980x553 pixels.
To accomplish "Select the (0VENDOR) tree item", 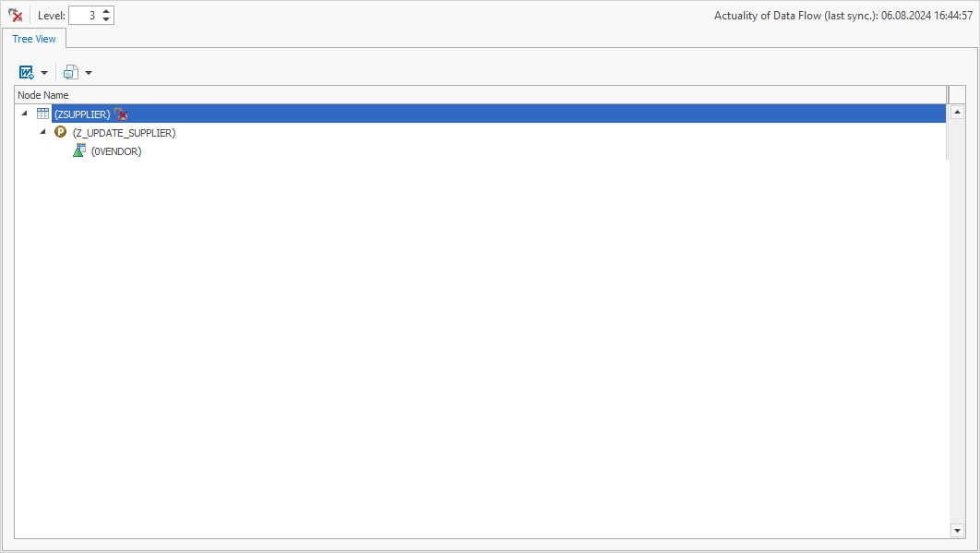I will tap(116, 150).
